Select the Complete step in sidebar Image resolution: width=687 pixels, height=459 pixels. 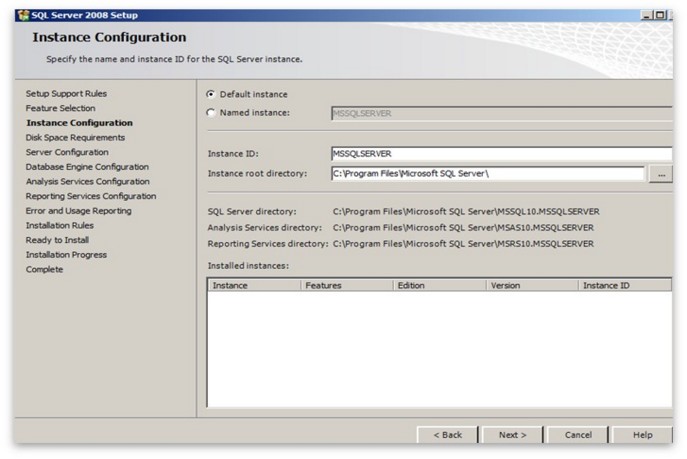[x=44, y=269]
